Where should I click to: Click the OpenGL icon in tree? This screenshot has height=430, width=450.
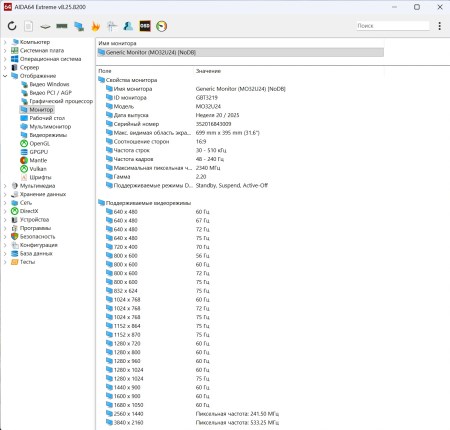(x=24, y=143)
